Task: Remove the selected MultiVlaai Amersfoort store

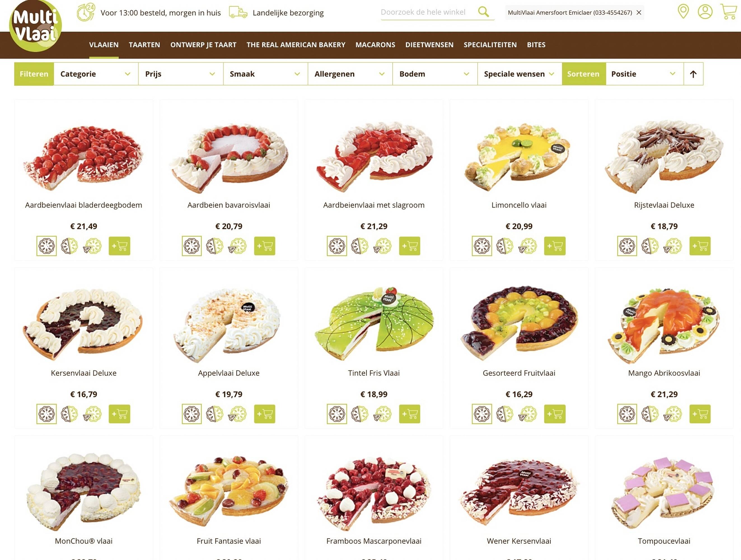Action: tap(639, 12)
